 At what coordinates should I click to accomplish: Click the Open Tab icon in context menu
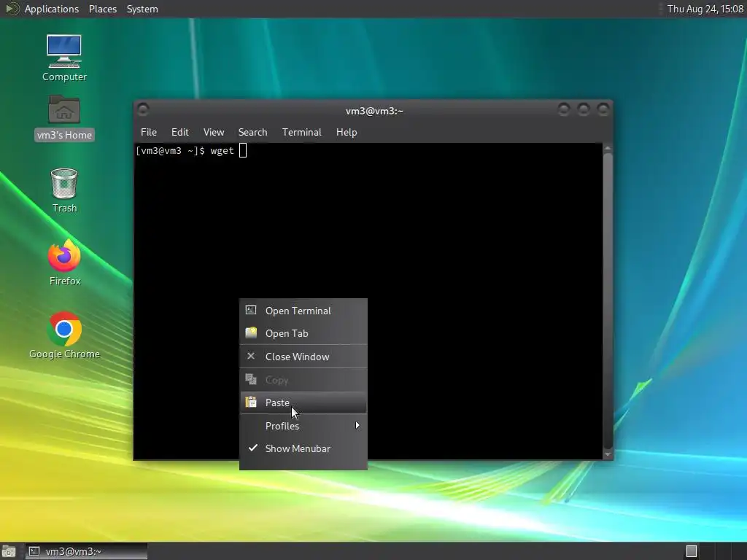[251, 332]
